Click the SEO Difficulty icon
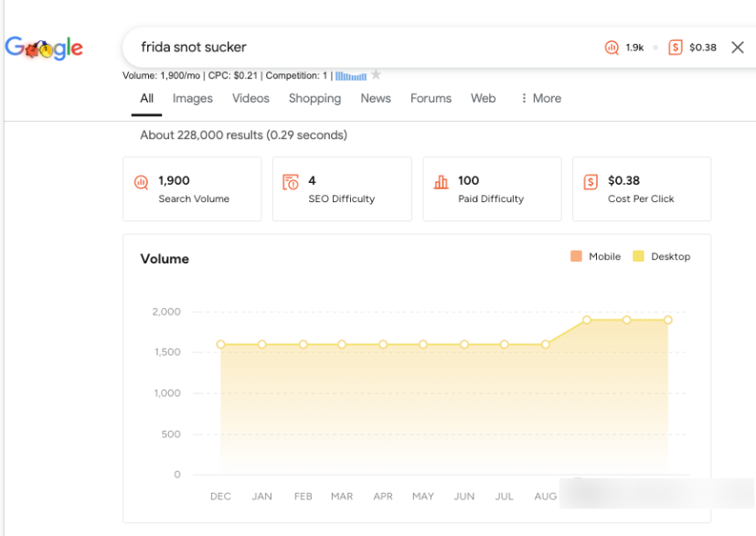 click(291, 182)
